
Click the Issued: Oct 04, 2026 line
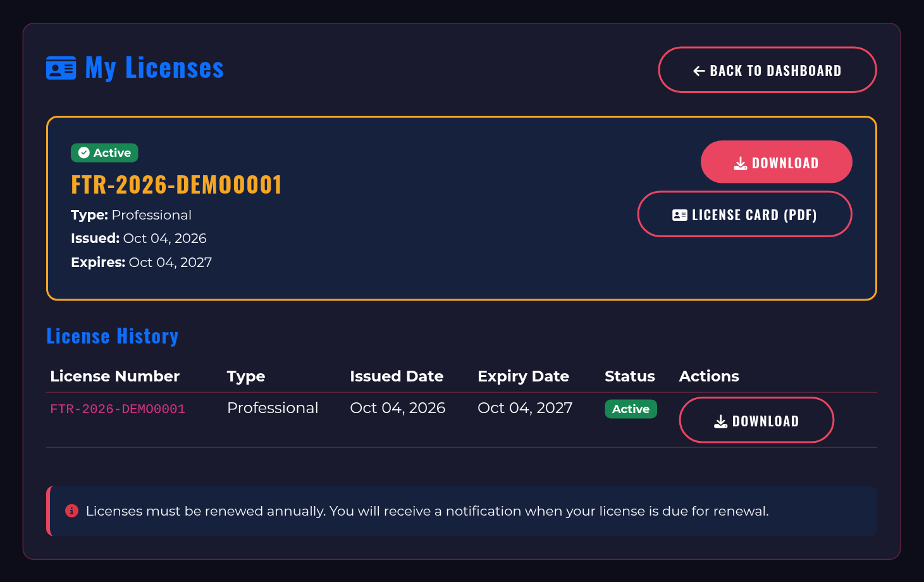pyautogui.click(x=139, y=238)
